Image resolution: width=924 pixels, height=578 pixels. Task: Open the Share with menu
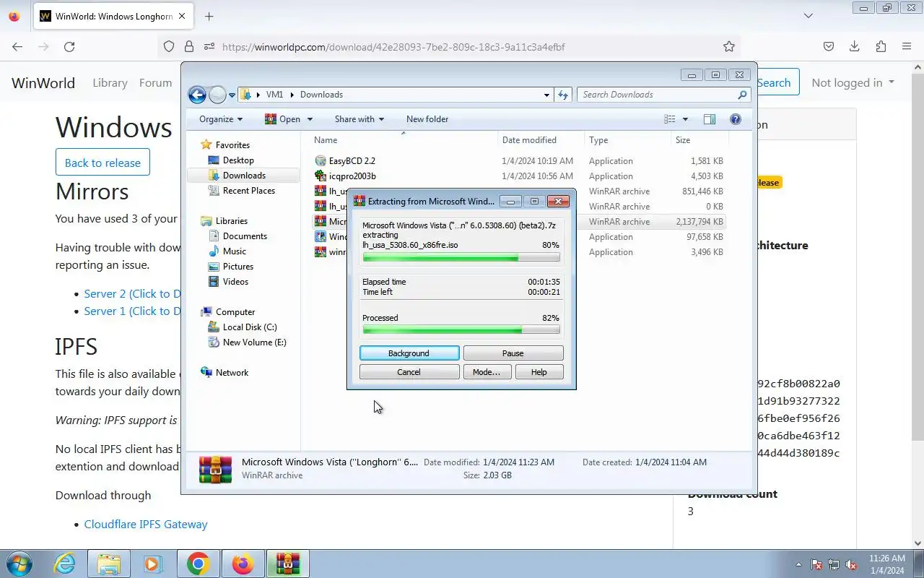[359, 119]
